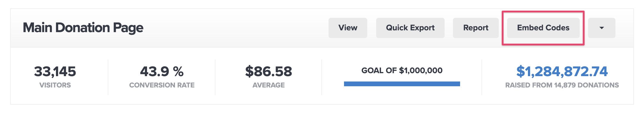Screen dimensions: 644x116
Task: Click the blue goal progress bar
Action: 402,84
